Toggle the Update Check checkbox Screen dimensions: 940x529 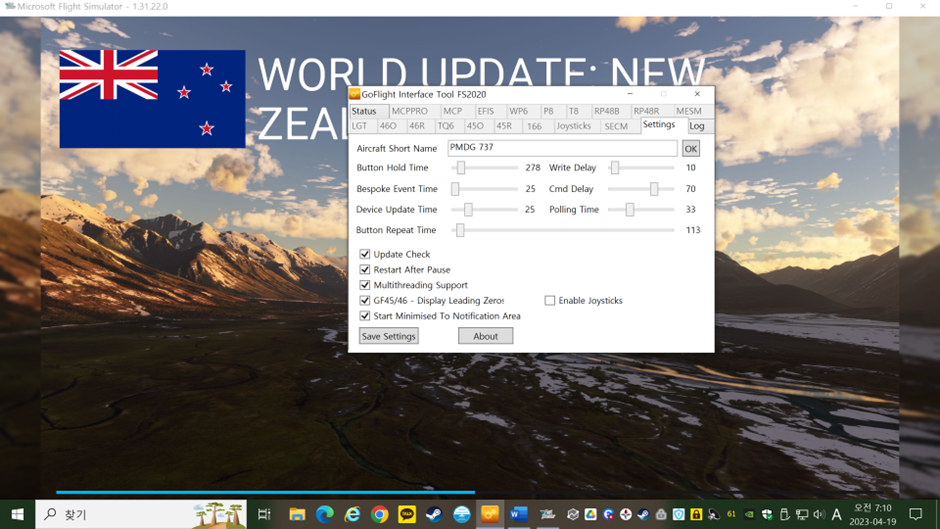(364, 254)
